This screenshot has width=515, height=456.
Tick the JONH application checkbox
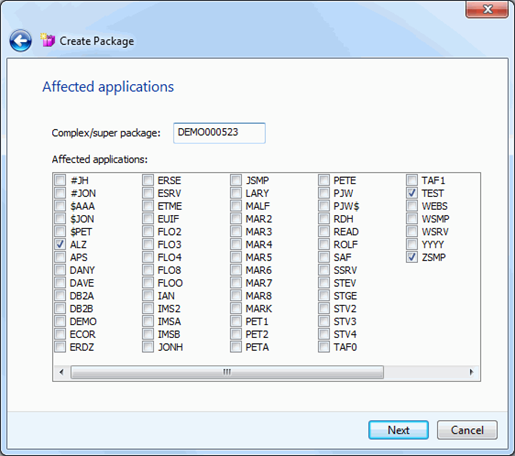[148, 347]
